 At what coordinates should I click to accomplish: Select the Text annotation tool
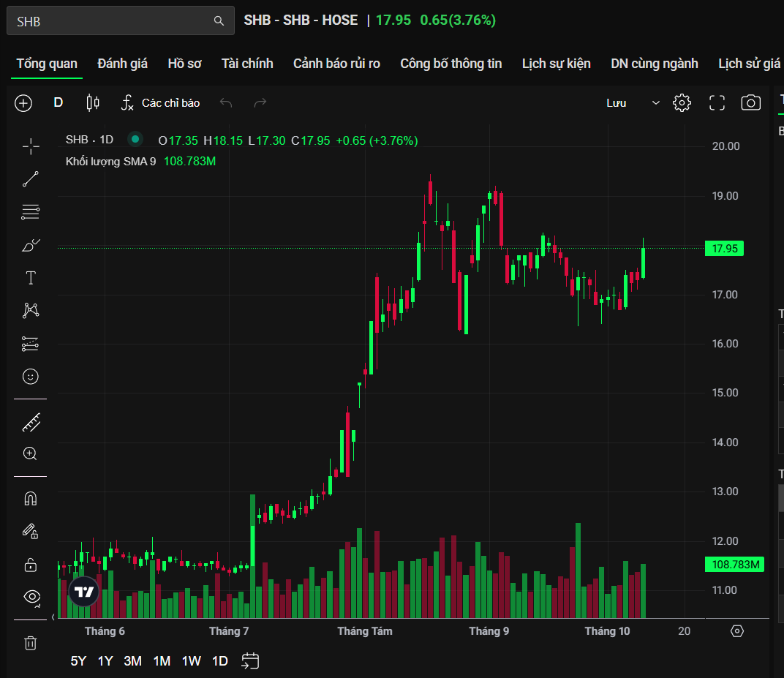(31, 278)
